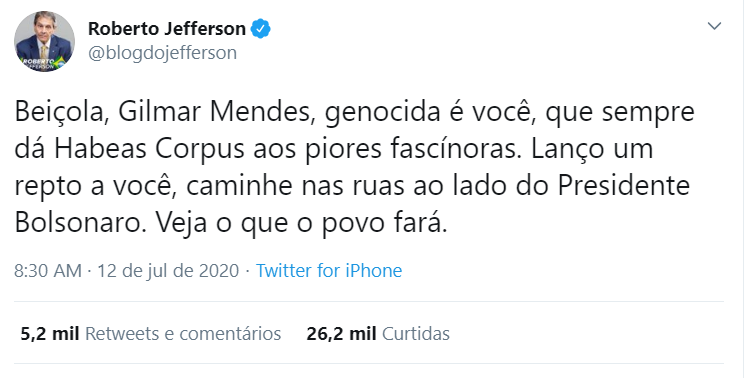
Task: Open the Roberto Jefferson display name
Action: [x=166, y=29]
